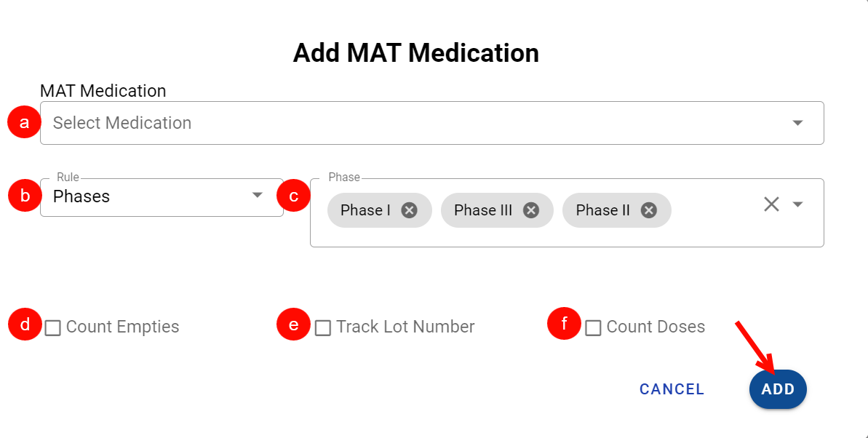Screen dimensions: 868x438
Task: Remove the Phase III chip
Action: click(x=531, y=210)
